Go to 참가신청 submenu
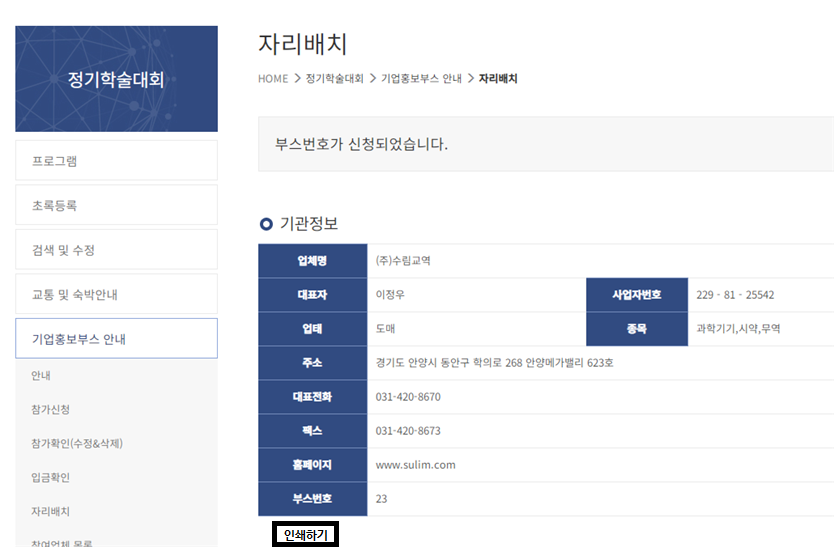The image size is (834, 547). [51, 409]
